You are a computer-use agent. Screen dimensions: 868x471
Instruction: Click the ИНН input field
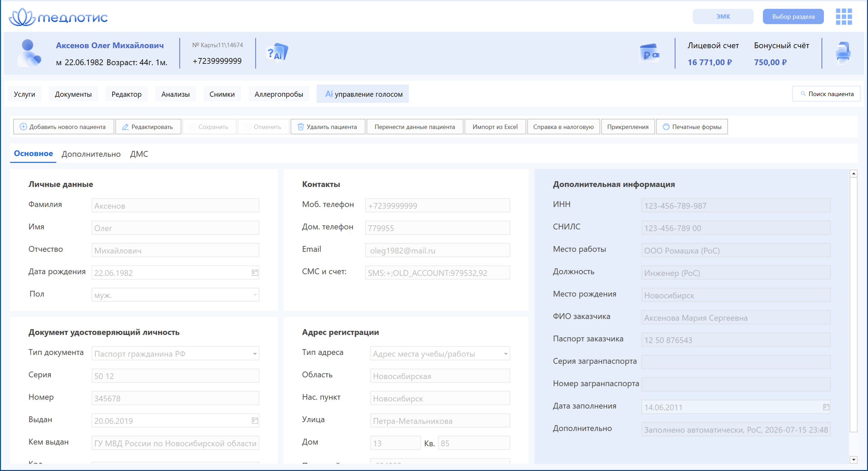735,206
